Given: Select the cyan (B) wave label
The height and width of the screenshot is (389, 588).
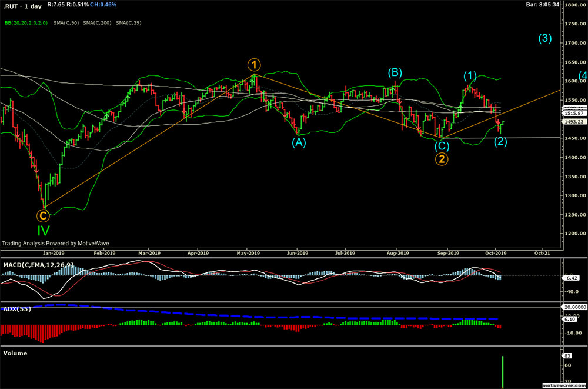Looking at the screenshot, I should (x=395, y=73).
